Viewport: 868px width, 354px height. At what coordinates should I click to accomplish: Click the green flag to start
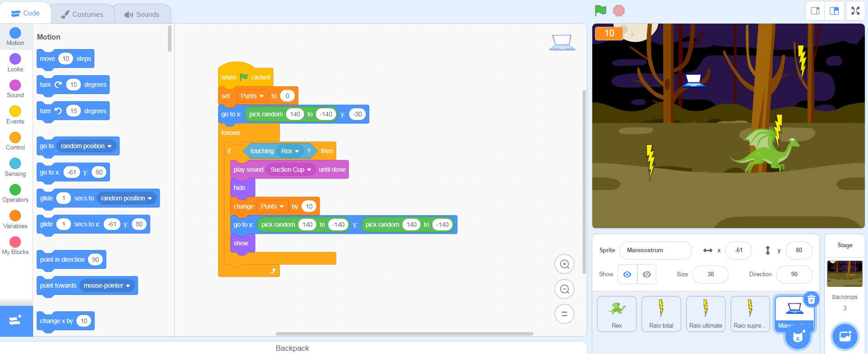pyautogui.click(x=600, y=10)
